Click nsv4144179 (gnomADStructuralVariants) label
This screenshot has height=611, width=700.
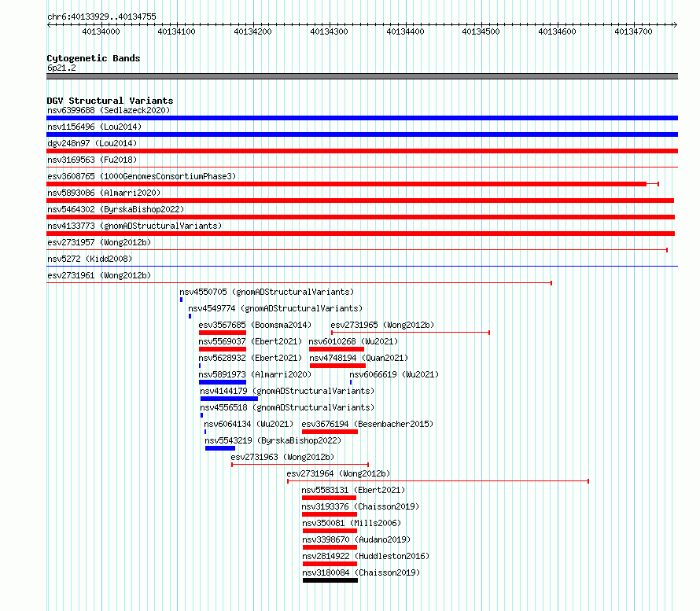(x=287, y=391)
